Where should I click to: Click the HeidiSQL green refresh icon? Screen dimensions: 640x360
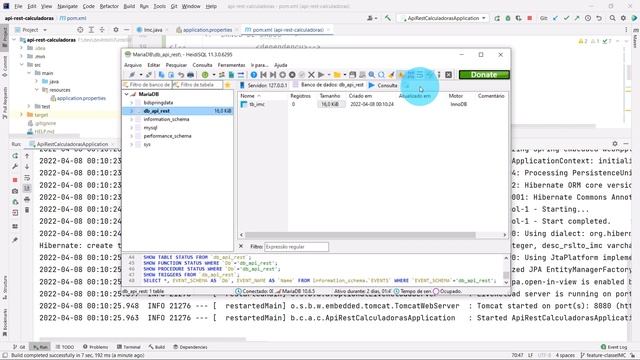(205, 75)
